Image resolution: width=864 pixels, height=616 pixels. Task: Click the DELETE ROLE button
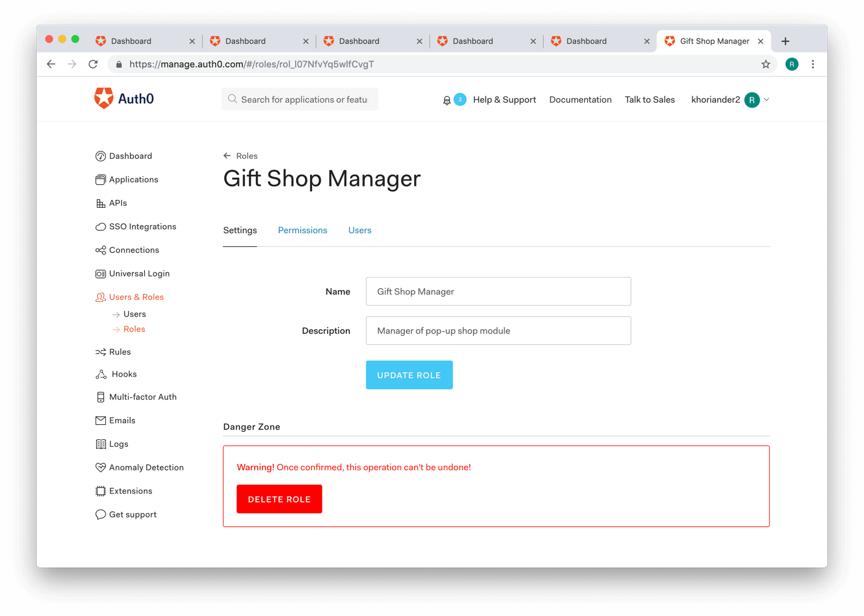point(279,499)
